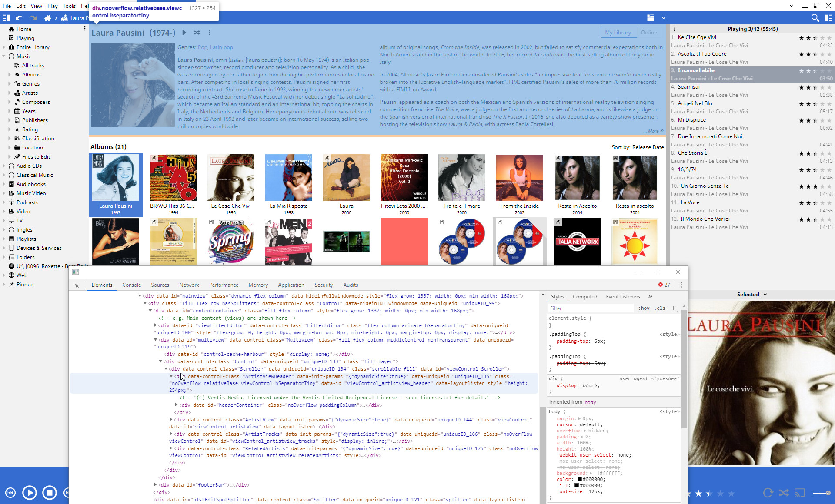Image resolution: width=835 pixels, height=504 pixels.
Task: Toggle shuffle in the player bar
Action: pos(784,493)
